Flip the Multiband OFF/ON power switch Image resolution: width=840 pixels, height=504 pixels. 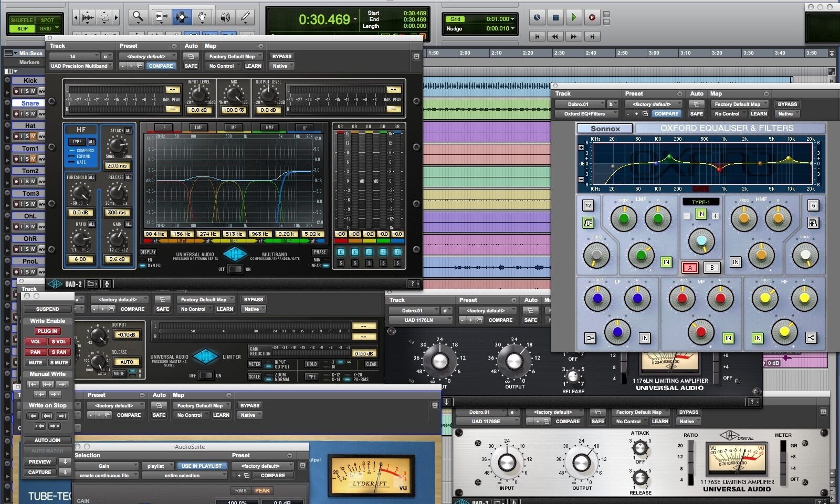click(x=235, y=269)
